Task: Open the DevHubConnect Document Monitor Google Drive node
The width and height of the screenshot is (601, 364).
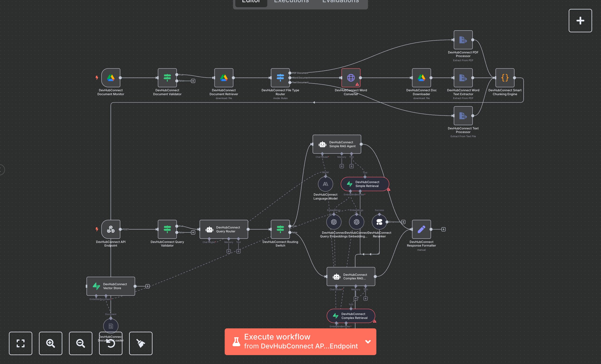Action: pos(111,78)
